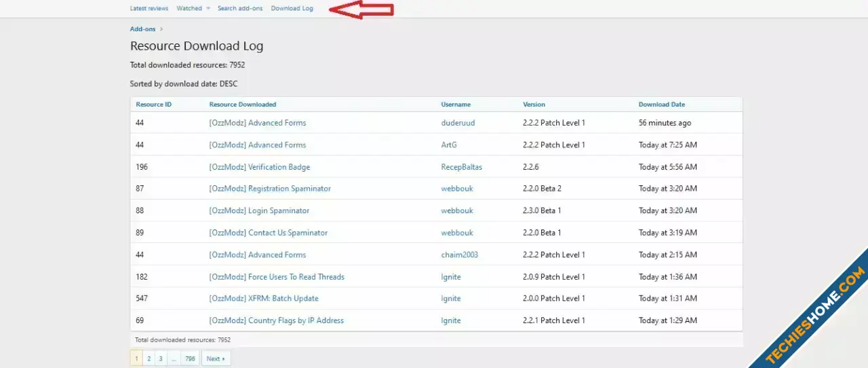
Task: Click version 2.2.1 Patch Level 1
Action: [x=554, y=320]
